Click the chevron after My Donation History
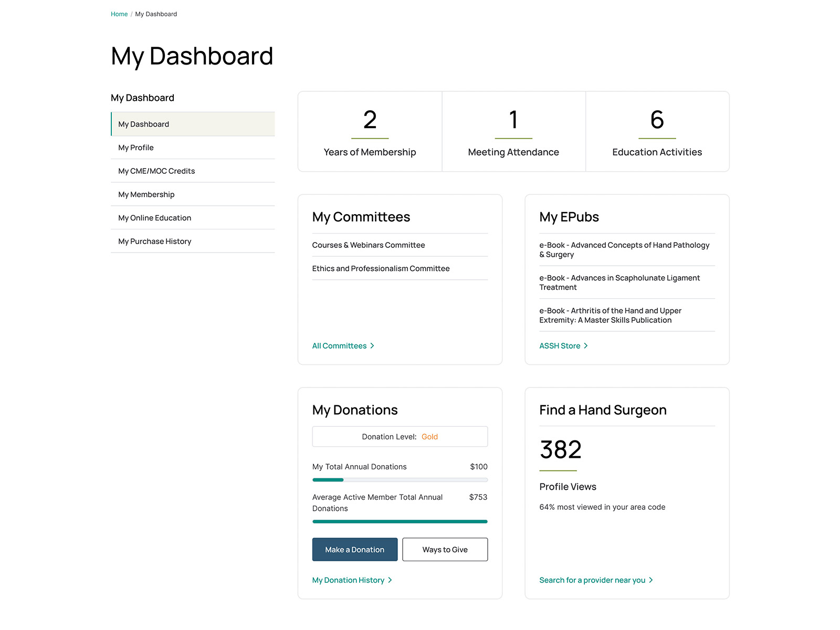 pyautogui.click(x=390, y=580)
